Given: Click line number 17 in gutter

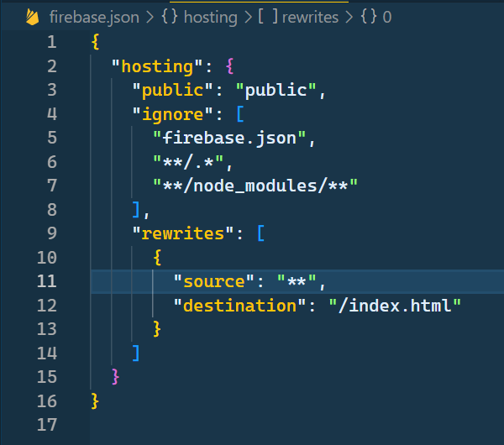Looking at the screenshot, I should tap(47, 425).
